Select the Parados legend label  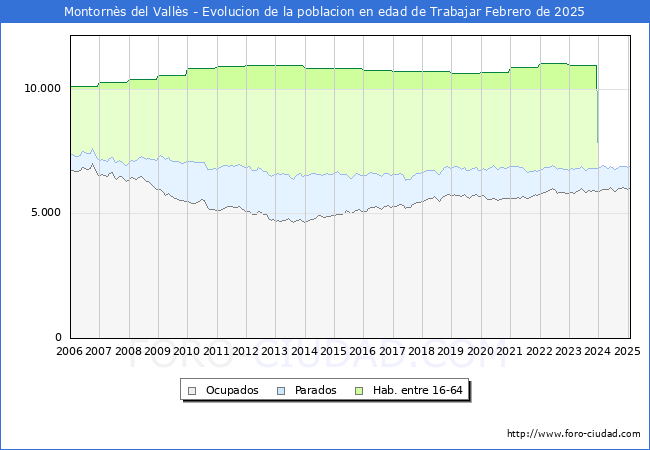315,390
